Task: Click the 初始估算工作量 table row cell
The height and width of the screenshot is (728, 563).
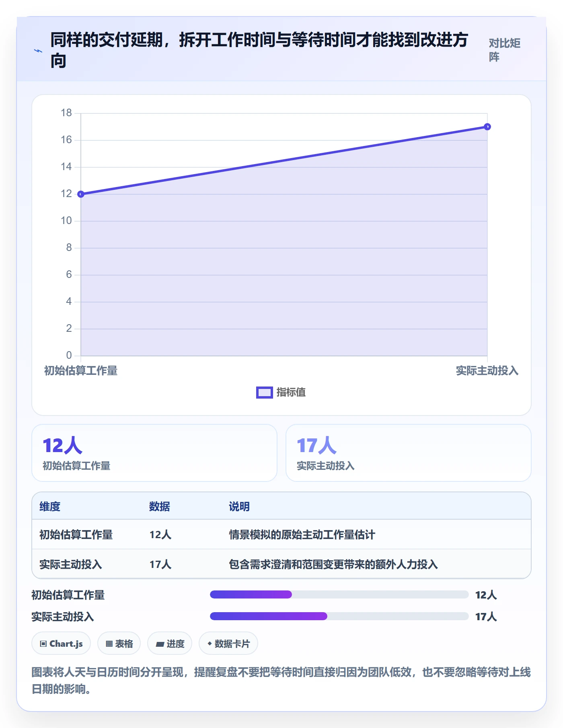Action: [x=76, y=535]
